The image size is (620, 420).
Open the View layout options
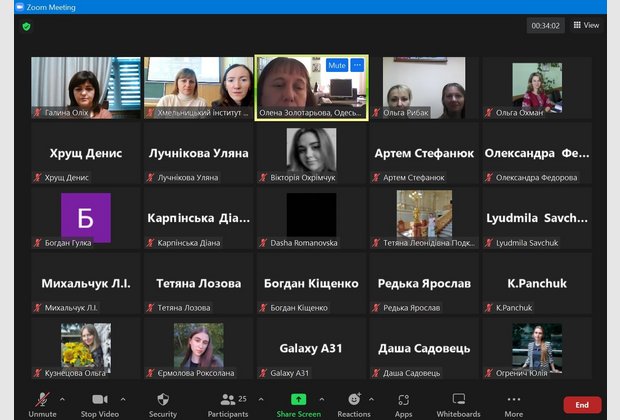(586, 25)
